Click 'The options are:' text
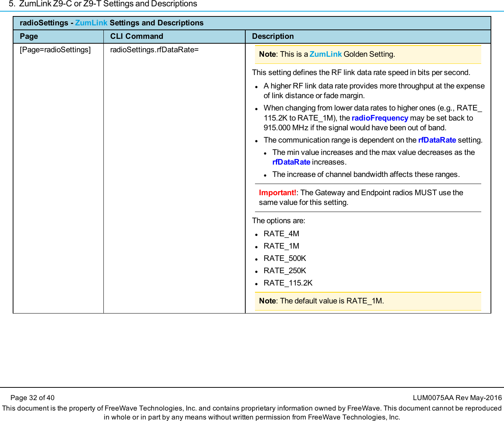This screenshot has height=421, width=504. pyautogui.click(x=279, y=221)
